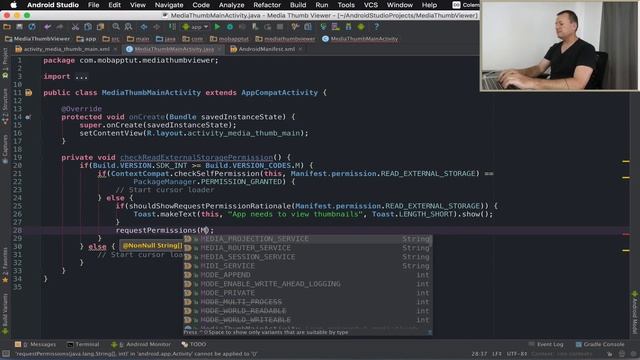Open the TODO tool window
Viewport: 640px width, 360px height.
[x=194, y=344]
